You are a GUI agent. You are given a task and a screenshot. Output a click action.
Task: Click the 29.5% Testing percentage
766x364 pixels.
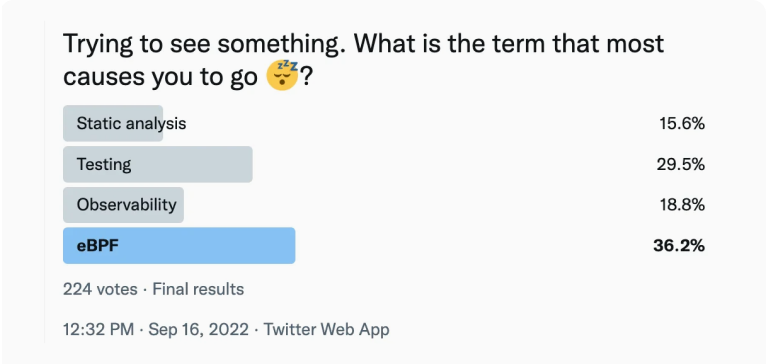pyautogui.click(x=681, y=165)
